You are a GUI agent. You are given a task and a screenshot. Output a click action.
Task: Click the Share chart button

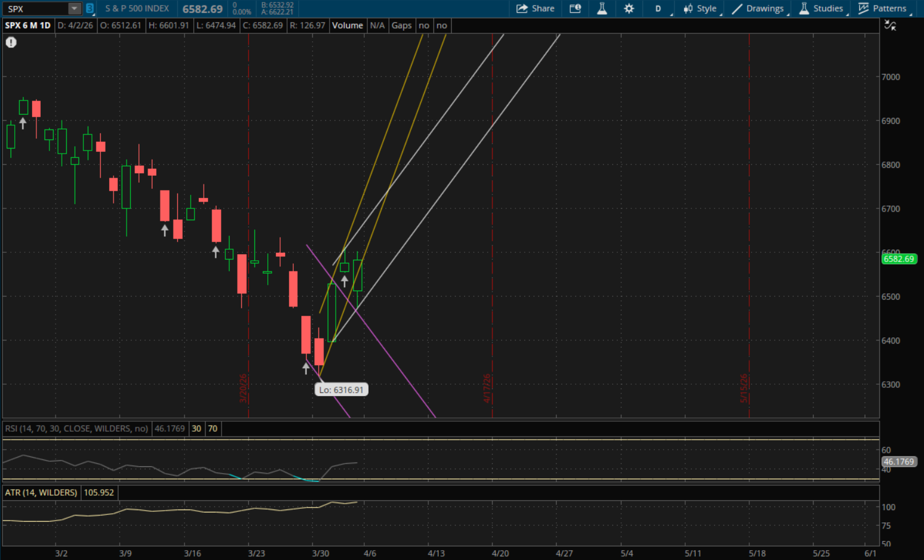(x=535, y=9)
